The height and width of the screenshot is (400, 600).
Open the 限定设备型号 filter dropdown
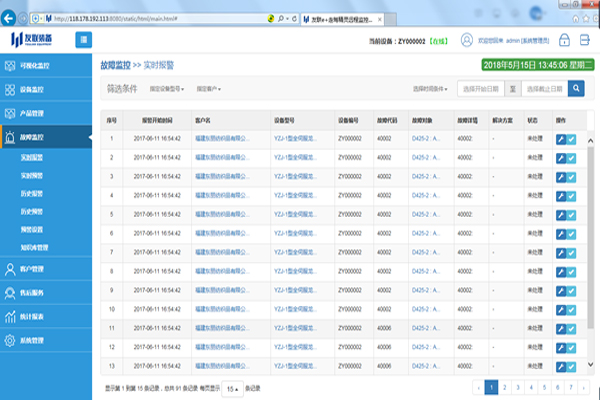point(168,88)
